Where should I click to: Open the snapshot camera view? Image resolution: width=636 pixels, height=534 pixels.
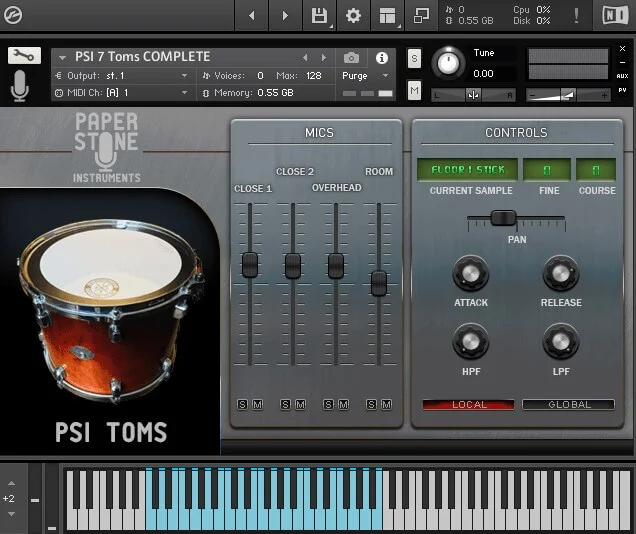pyautogui.click(x=351, y=58)
